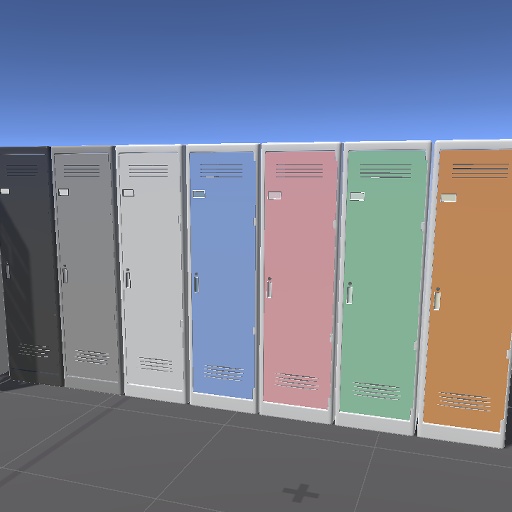The width and height of the screenshot is (512, 512).
Task: Click the handle on the pink locker
Action: coord(269,287)
